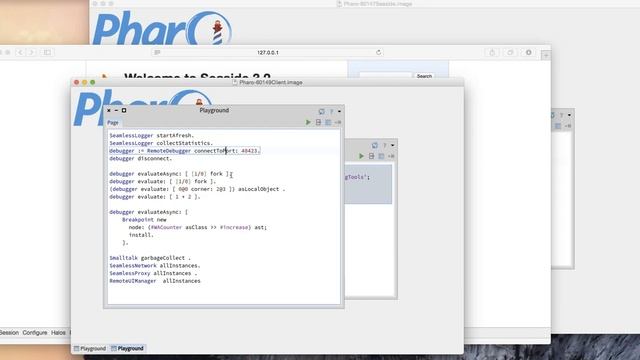The height and width of the screenshot is (360, 640).
Task: Click line 'debugger disconnect.'
Action: (x=140, y=158)
